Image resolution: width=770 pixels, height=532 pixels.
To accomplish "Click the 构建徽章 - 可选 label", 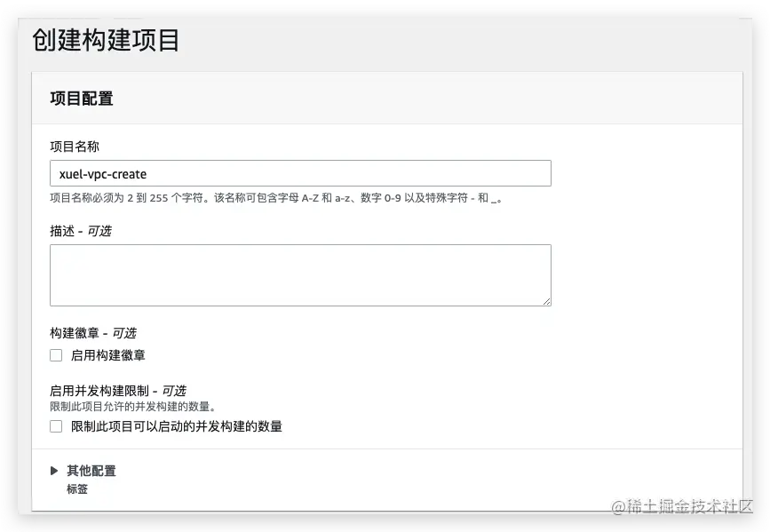I will [x=93, y=333].
